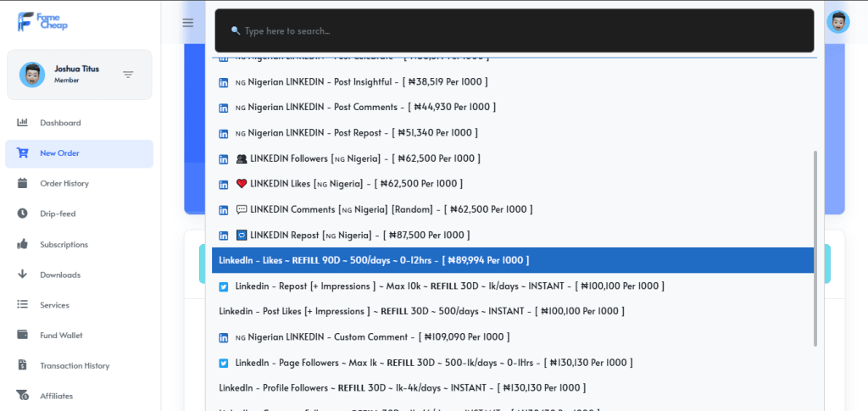Viewport: 868px width, 411px height.
Task: Click LinkedIn icon on Post Insightful row
Action: click(224, 82)
